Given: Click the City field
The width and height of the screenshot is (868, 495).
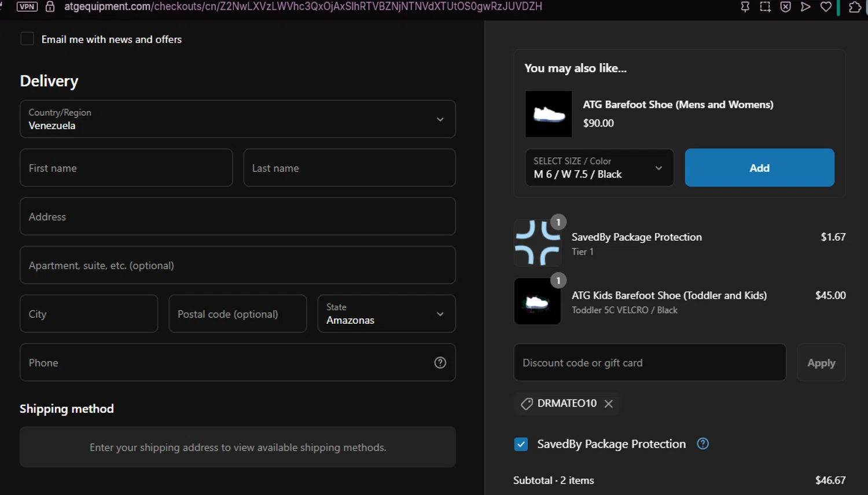Looking at the screenshot, I should [x=89, y=314].
